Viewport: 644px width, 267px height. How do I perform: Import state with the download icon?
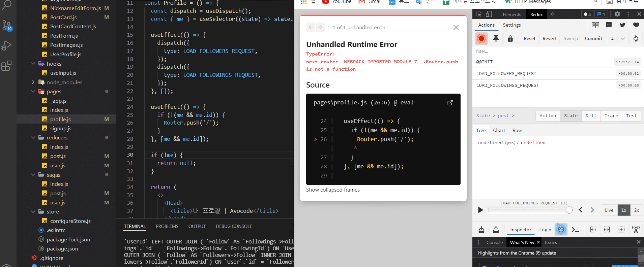click(x=481, y=230)
